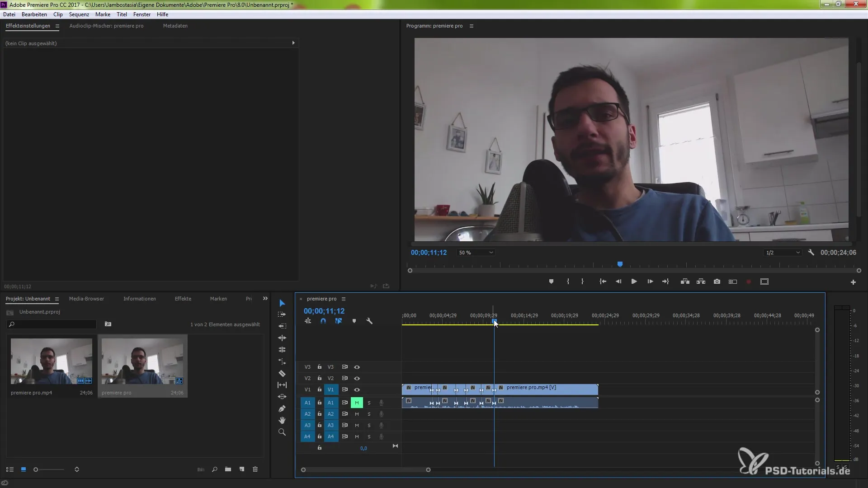
Task: Click the Export Frame camera icon
Action: pyautogui.click(x=717, y=282)
